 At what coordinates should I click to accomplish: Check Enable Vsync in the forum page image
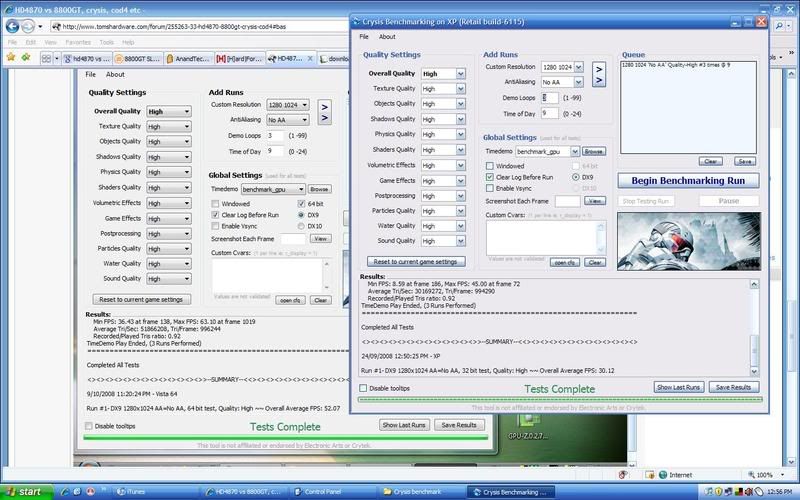tap(215, 226)
